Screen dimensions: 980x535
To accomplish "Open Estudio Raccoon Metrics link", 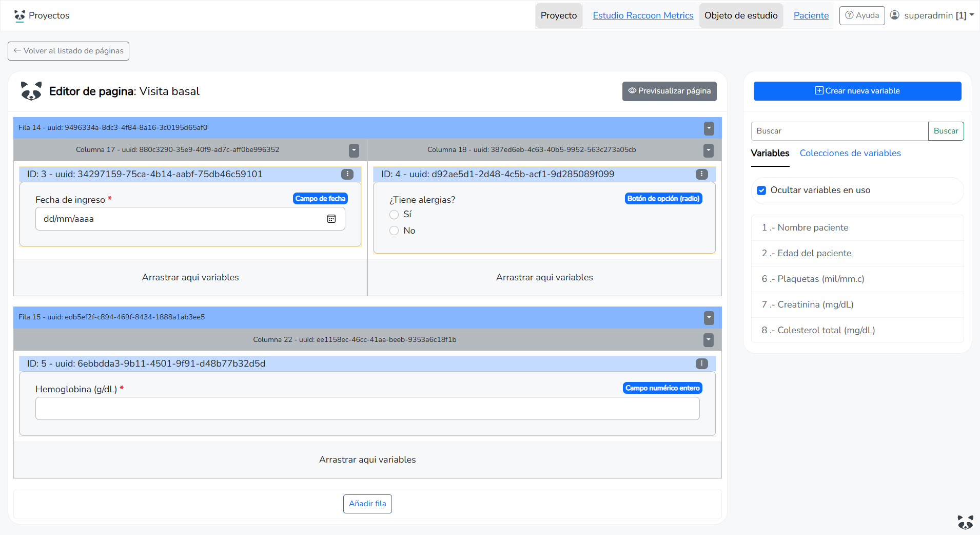I will click(x=643, y=15).
